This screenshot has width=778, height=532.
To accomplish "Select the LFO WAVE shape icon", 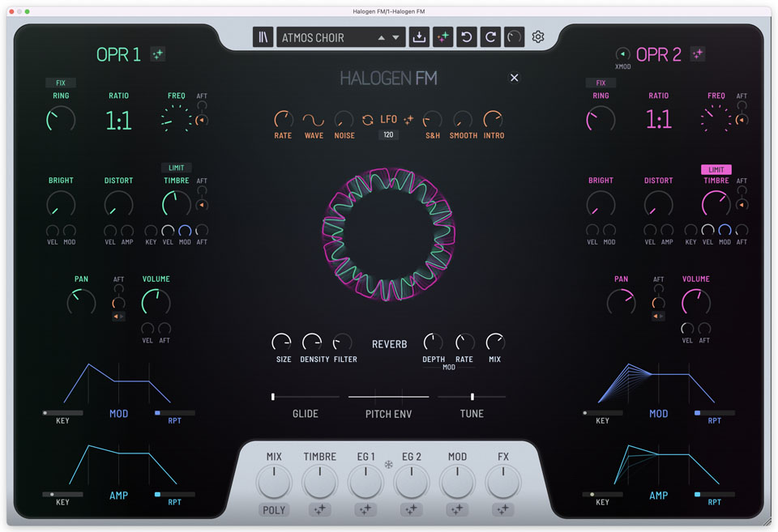I will [314, 120].
